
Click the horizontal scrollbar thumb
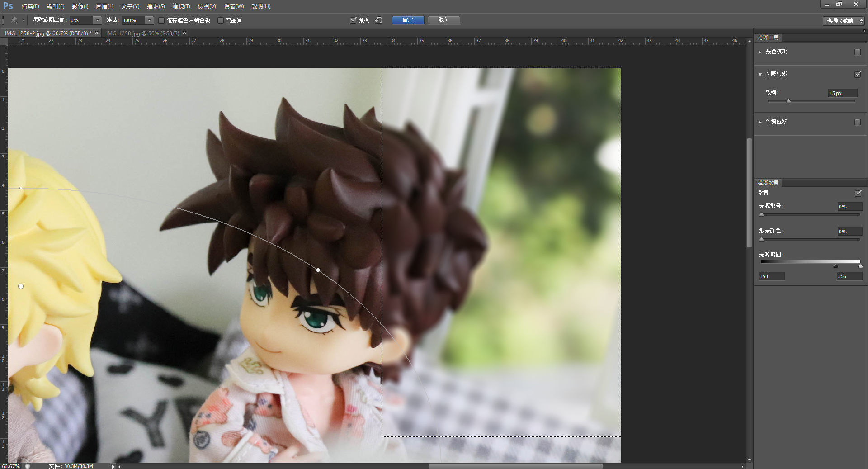515,466
